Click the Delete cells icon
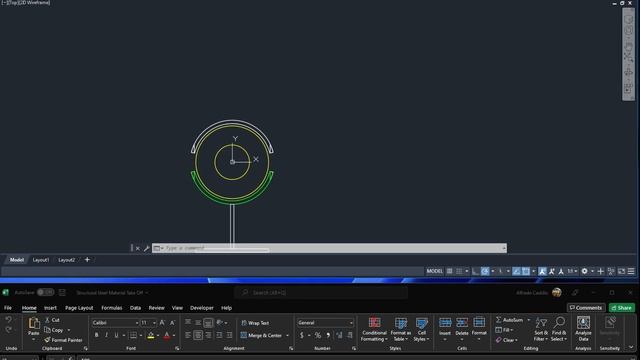This screenshot has height=360, width=640. tap(462, 323)
